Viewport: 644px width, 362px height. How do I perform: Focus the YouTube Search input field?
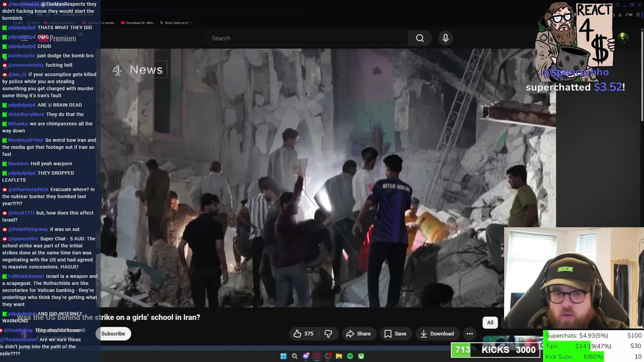[x=307, y=38]
